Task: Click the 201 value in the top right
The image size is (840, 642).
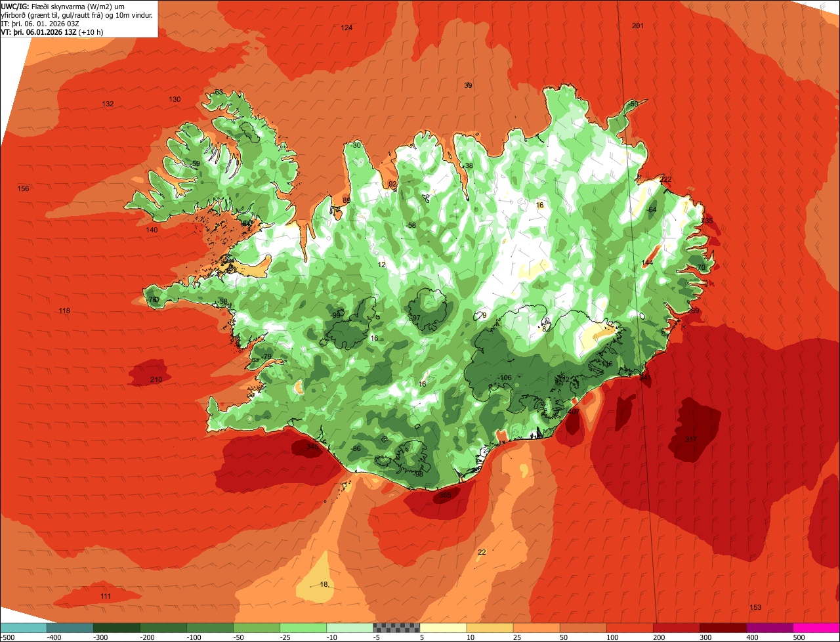Action: [x=638, y=26]
